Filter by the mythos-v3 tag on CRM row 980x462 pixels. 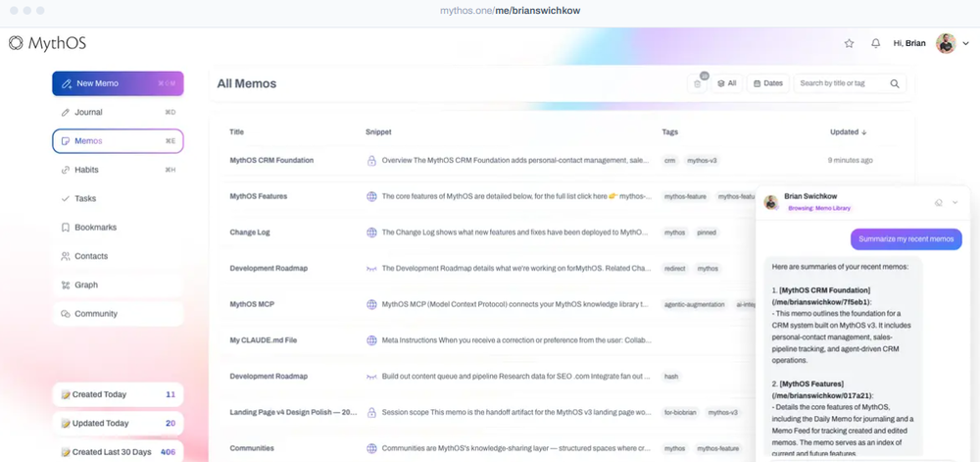tap(702, 161)
